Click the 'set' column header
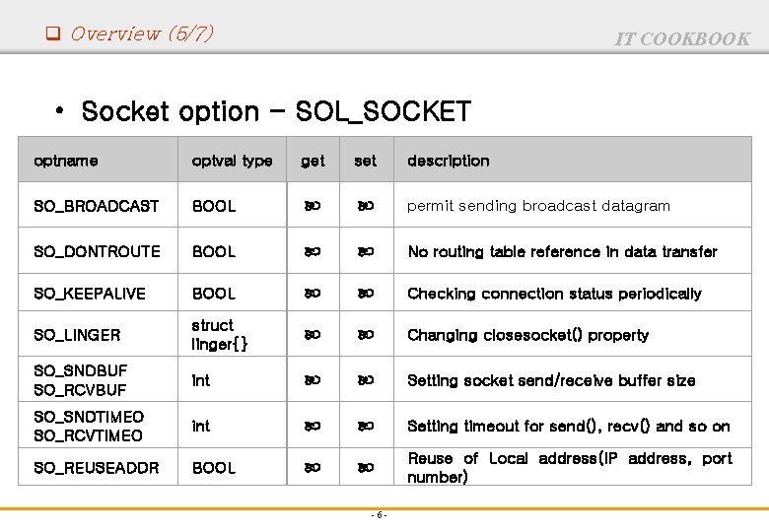Screen dimensions: 769x532 tap(366, 161)
